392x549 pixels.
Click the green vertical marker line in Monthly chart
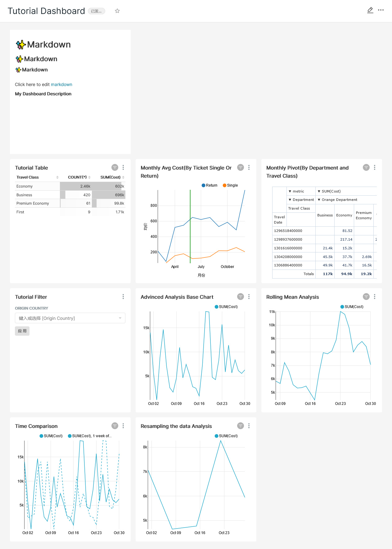[x=190, y=227]
